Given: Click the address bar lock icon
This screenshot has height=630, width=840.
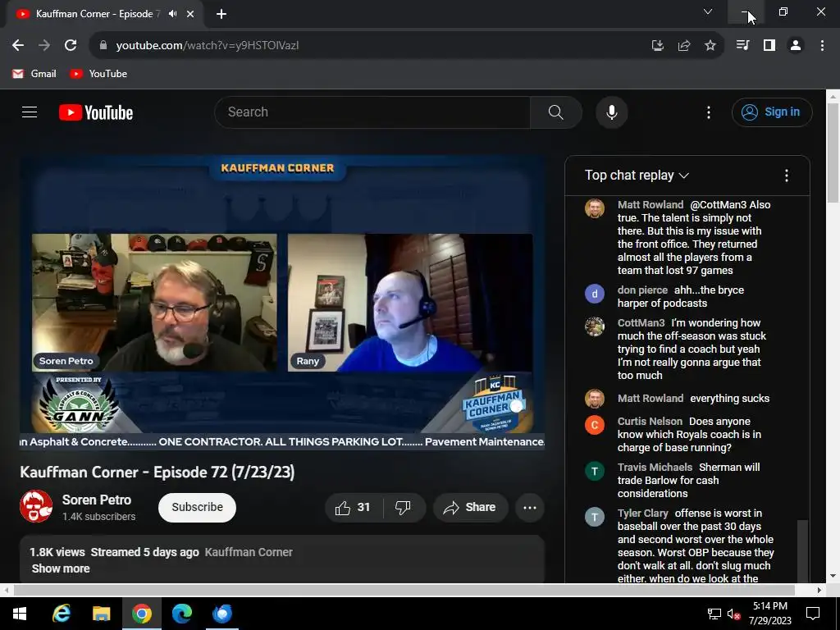Looking at the screenshot, I should (x=103, y=46).
